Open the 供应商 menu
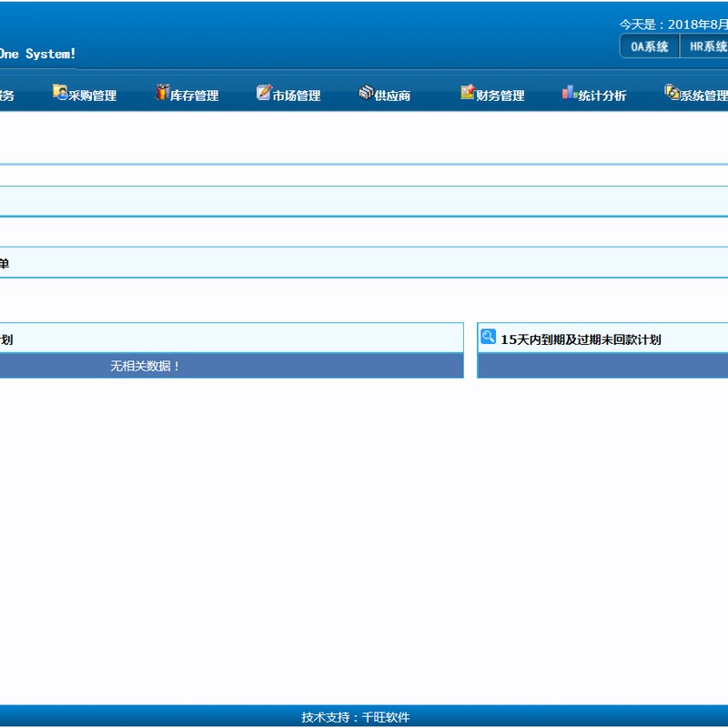This screenshot has width=728, height=728. click(x=392, y=96)
